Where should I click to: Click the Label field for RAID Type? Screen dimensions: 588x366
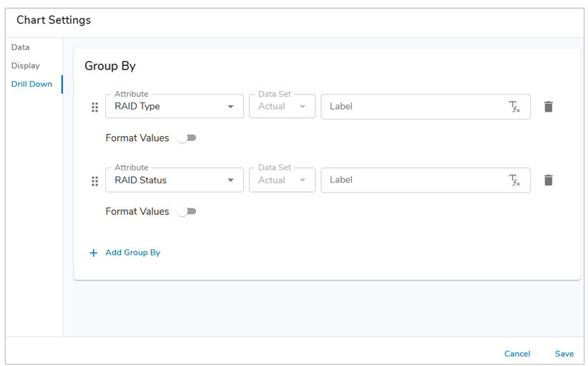pyautogui.click(x=413, y=107)
